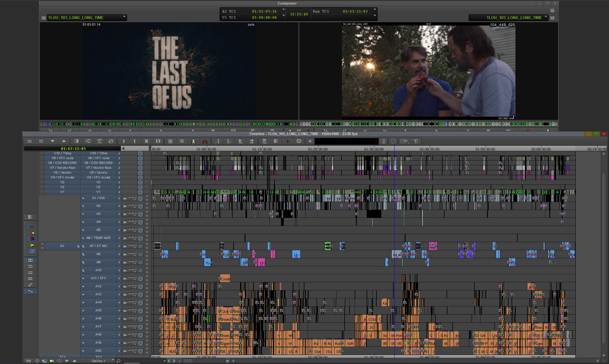Click the record monitor video frame
This screenshot has height=364, width=609.
(x=428, y=71)
